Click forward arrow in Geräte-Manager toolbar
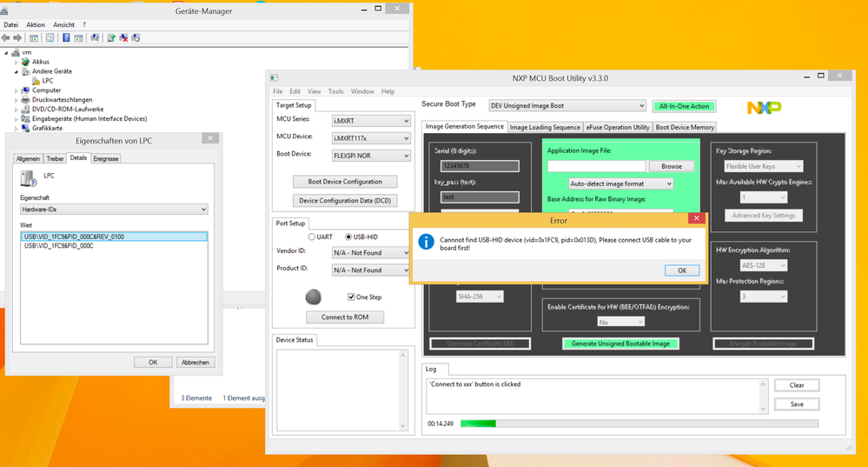Screen dimensions: 868x467 pos(17,37)
